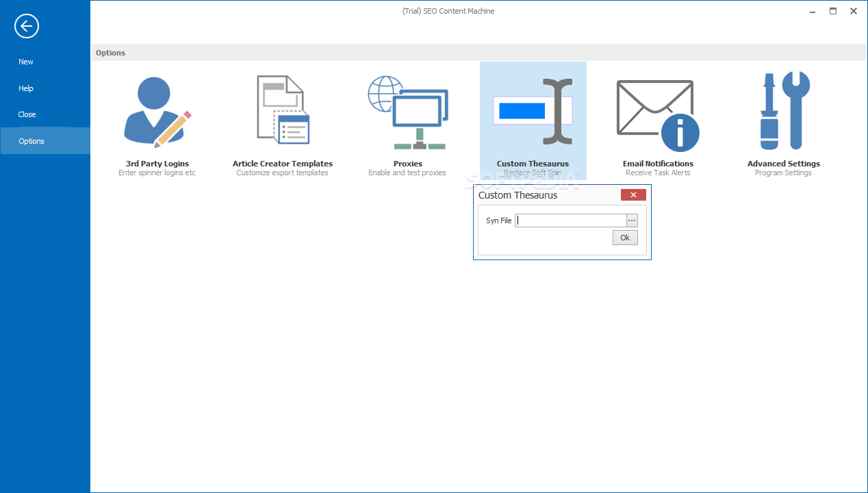Image resolution: width=868 pixels, height=493 pixels.
Task: Click 'Enter spinner logins etc' caption
Action: pyautogui.click(x=157, y=173)
